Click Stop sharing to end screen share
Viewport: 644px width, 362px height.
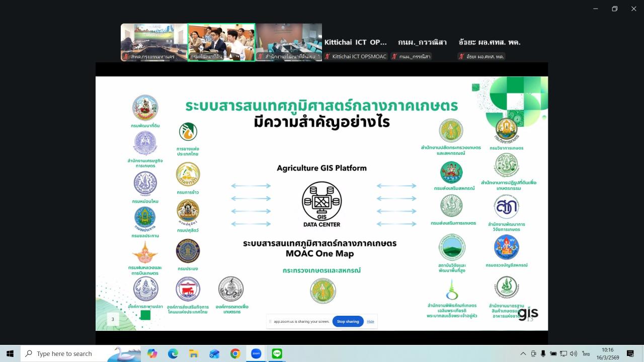[x=348, y=321]
